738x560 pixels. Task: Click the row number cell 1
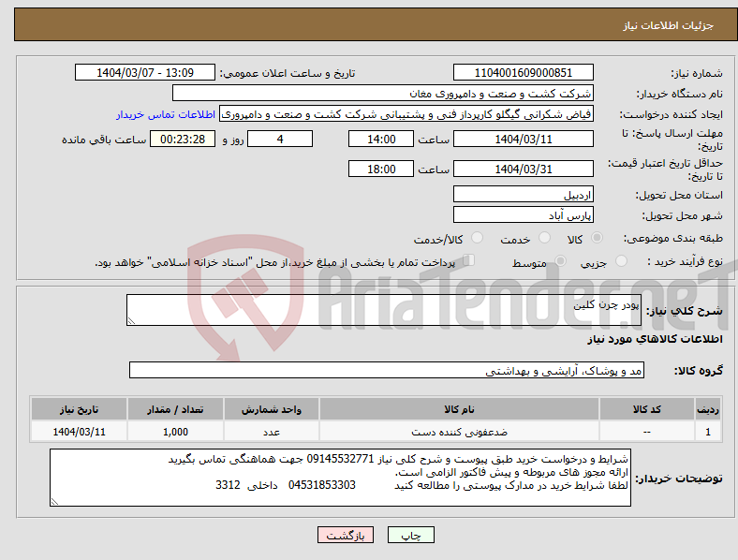tap(708, 432)
